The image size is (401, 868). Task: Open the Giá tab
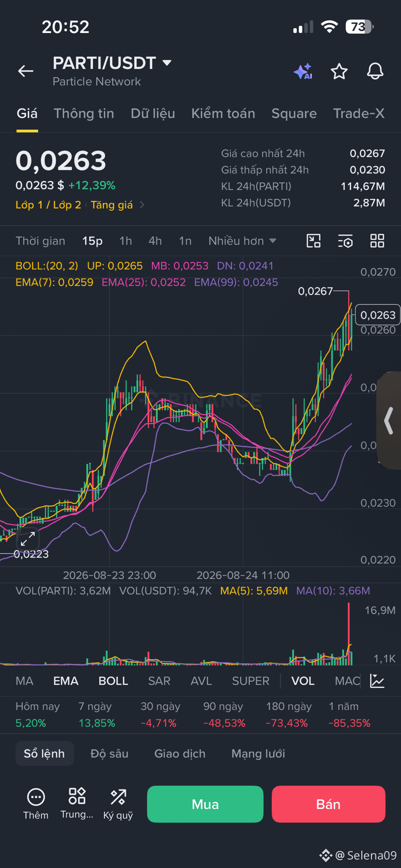pos(27,113)
